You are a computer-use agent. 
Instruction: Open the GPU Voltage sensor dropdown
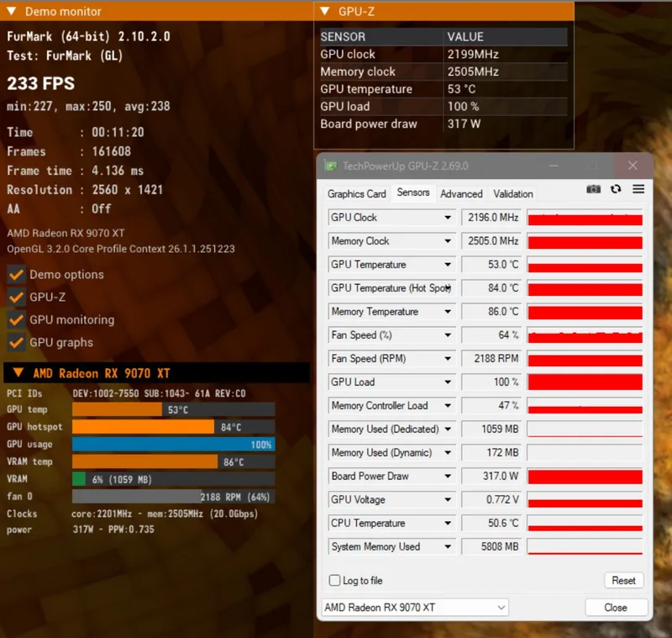tap(448, 499)
